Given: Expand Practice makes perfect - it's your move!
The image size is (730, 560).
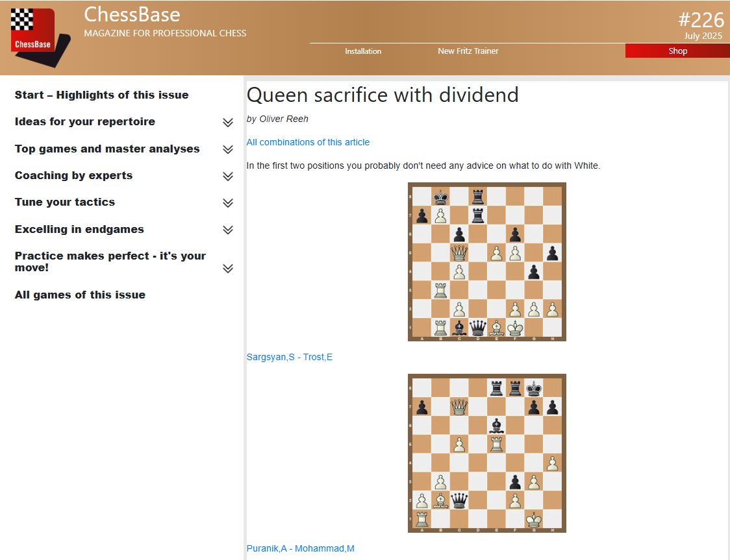Looking at the screenshot, I should (227, 267).
